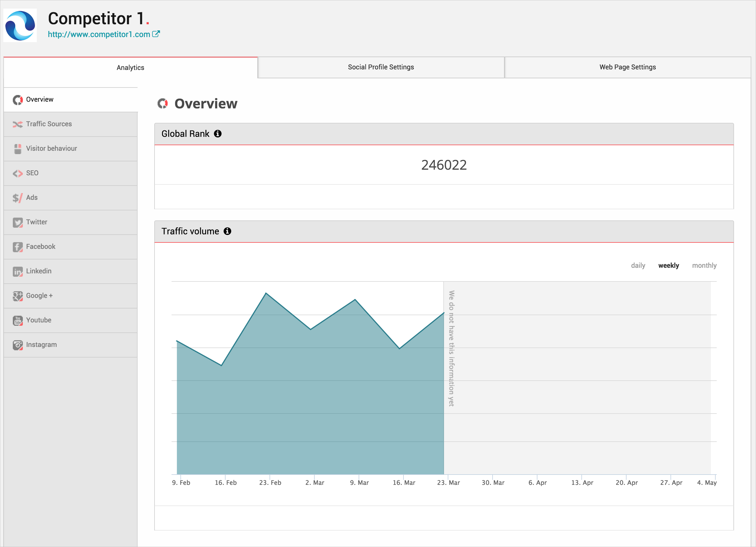Click the Linkedin sidebar icon
The width and height of the screenshot is (756, 547).
[x=18, y=271]
